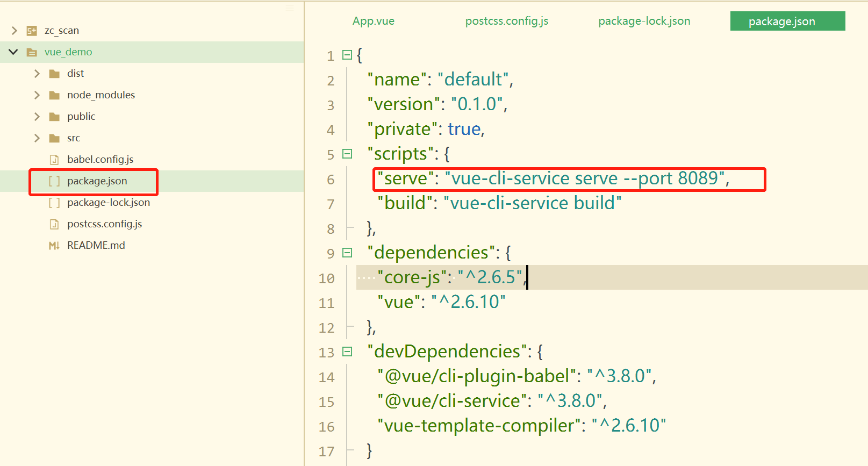
Task: Click line number 10 in the gutter
Action: (327, 278)
